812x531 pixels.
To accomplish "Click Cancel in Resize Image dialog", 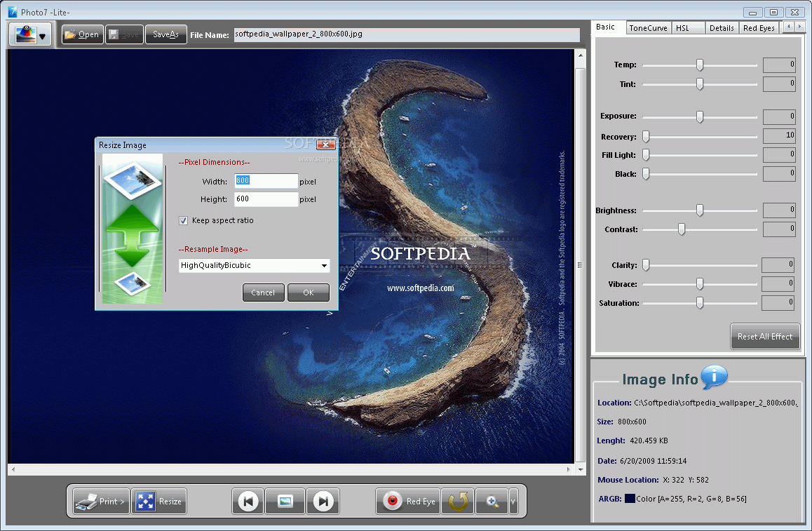I will pos(263,293).
